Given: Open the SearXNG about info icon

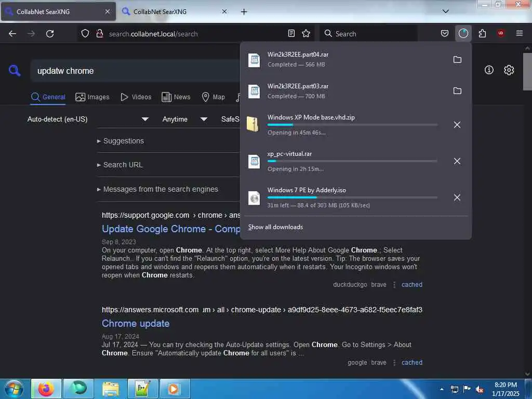Looking at the screenshot, I should pos(489,70).
